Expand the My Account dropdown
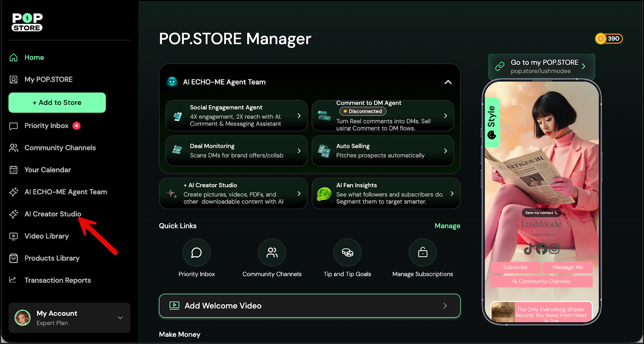Viewport: 644px width, 344px height. (120, 318)
